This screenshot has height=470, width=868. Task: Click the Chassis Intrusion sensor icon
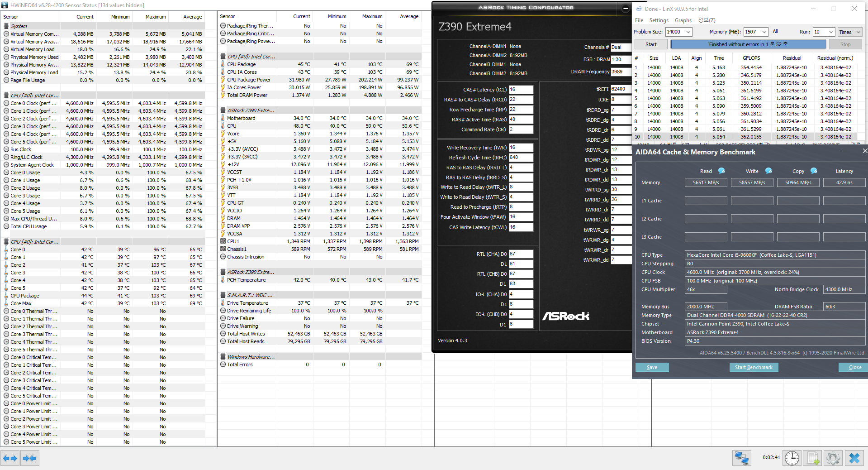point(223,257)
